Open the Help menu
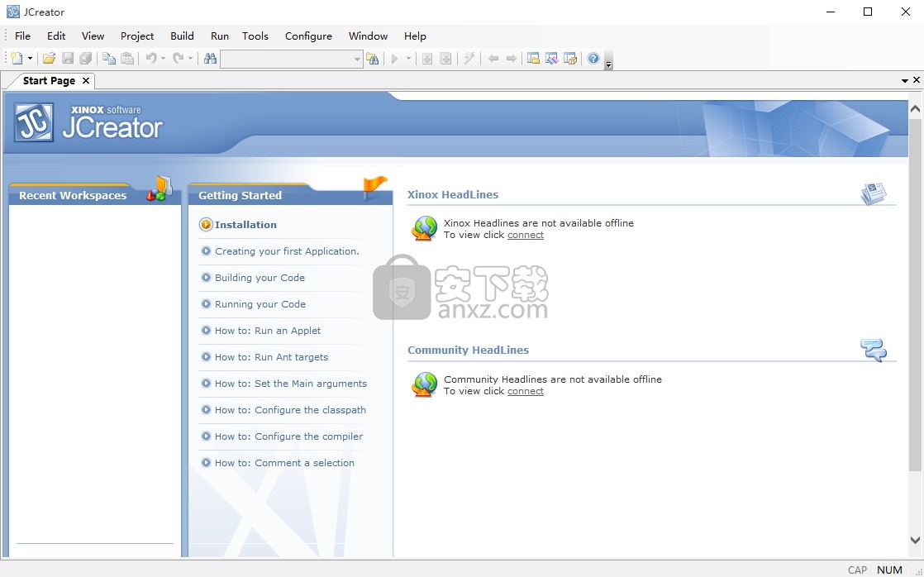The height and width of the screenshot is (577, 924). tap(415, 36)
